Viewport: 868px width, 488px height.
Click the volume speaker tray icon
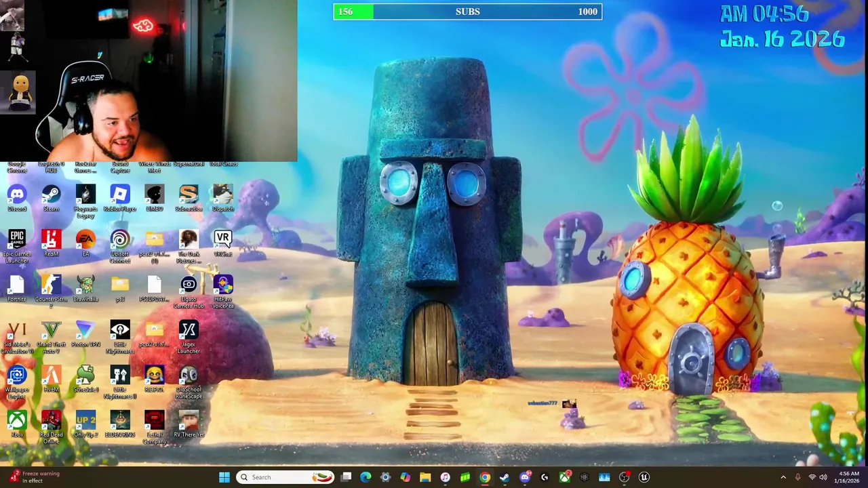[x=823, y=477]
